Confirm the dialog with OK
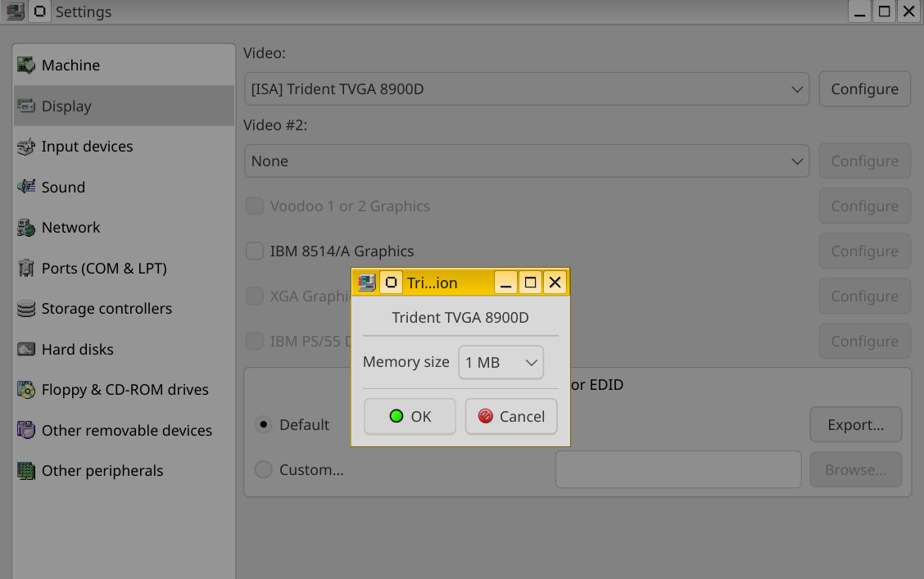The width and height of the screenshot is (924, 579). point(410,417)
